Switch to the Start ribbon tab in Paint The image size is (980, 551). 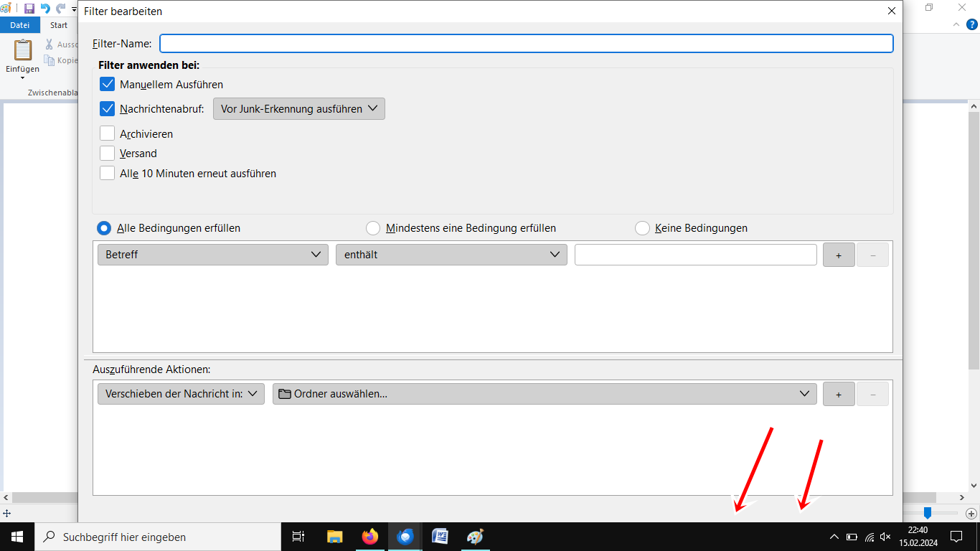59,25
